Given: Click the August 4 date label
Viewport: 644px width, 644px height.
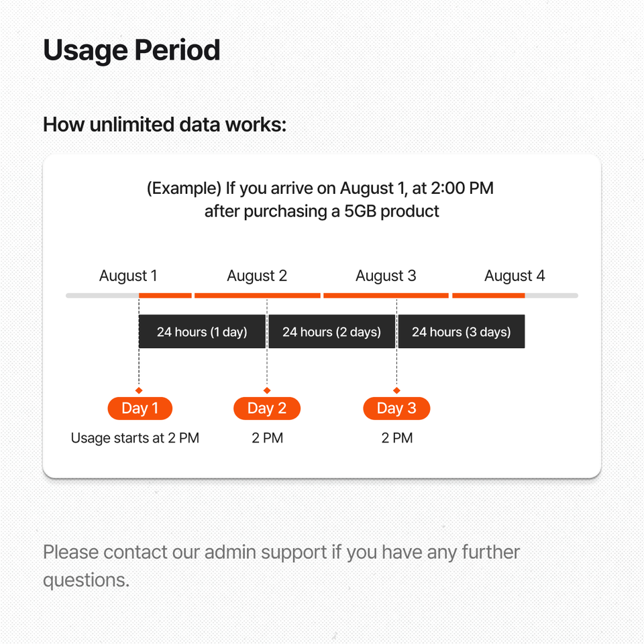Looking at the screenshot, I should click(515, 276).
